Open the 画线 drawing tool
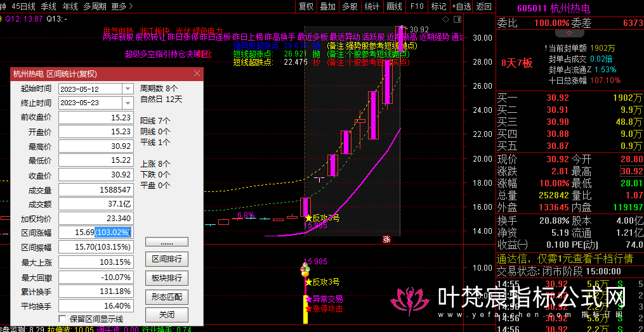This screenshot has height=332, width=644. pos(394,6)
